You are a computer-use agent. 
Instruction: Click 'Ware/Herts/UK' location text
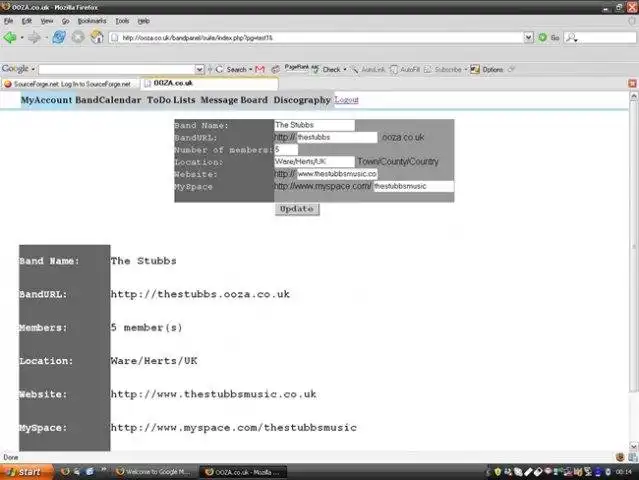coord(154,361)
